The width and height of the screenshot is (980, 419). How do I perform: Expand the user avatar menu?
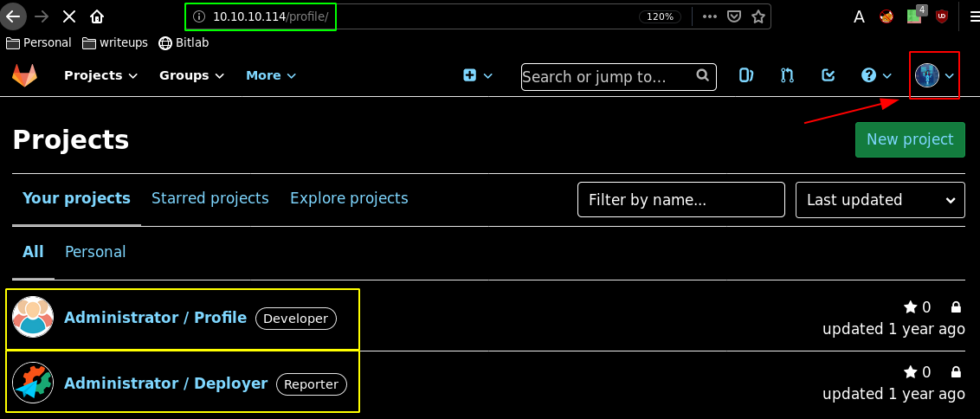pos(934,75)
